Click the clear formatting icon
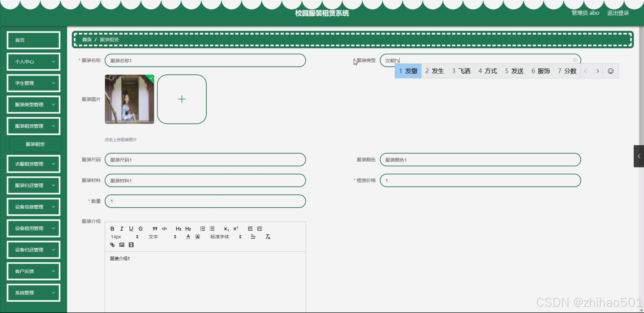 tap(268, 237)
